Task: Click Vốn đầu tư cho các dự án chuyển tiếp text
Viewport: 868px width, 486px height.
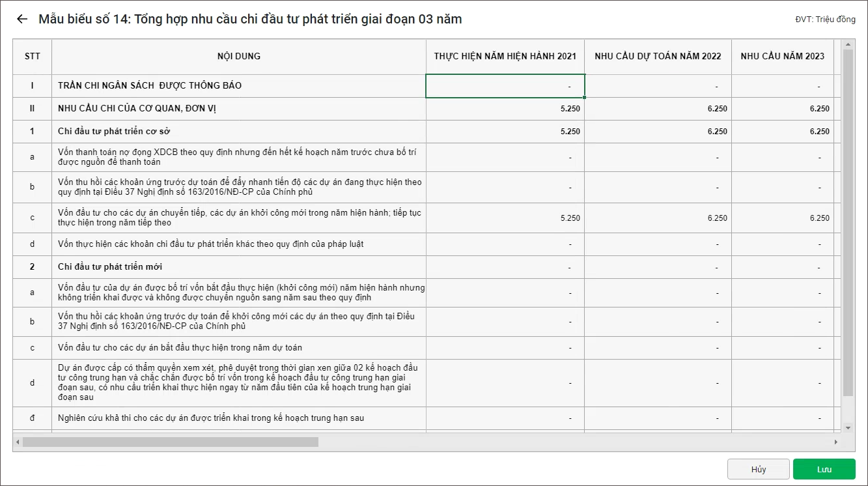Action: [x=240, y=218]
